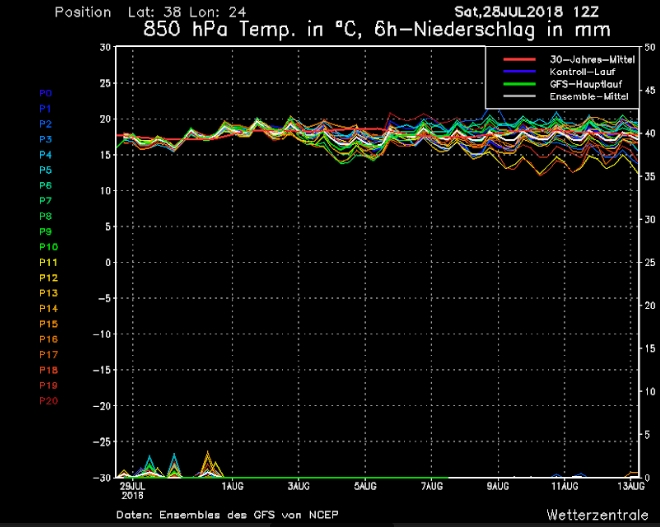Select the 9AUG date marker
The width and height of the screenshot is (660, 527).
coord(498,486)
